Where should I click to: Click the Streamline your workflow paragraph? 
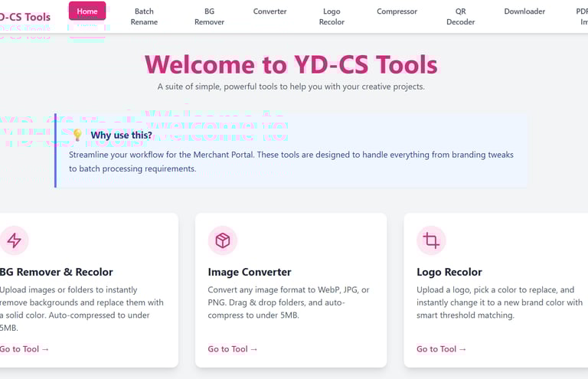291,162
